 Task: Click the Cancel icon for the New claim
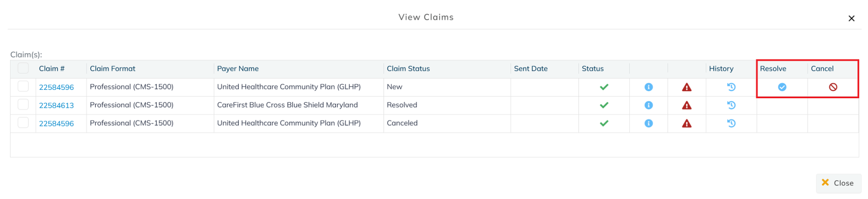tap(833, 87)
